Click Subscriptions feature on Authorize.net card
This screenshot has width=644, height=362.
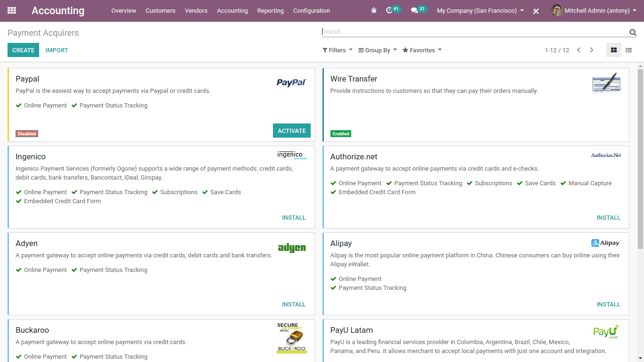[489, 183]
